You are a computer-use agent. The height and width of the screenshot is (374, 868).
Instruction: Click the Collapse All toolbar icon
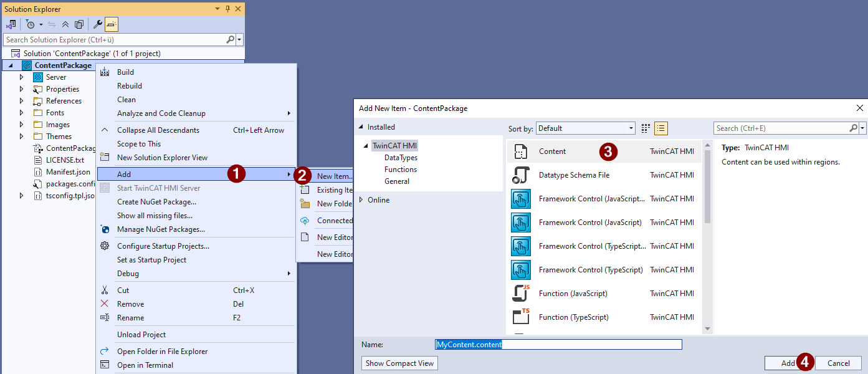[x=65, y=24]
